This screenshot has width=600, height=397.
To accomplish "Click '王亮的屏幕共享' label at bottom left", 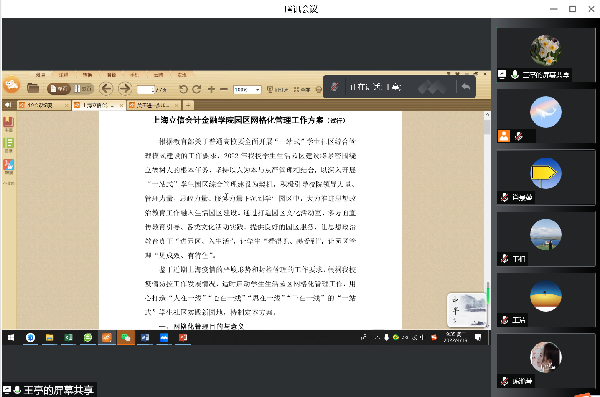I will click(59, 390).
